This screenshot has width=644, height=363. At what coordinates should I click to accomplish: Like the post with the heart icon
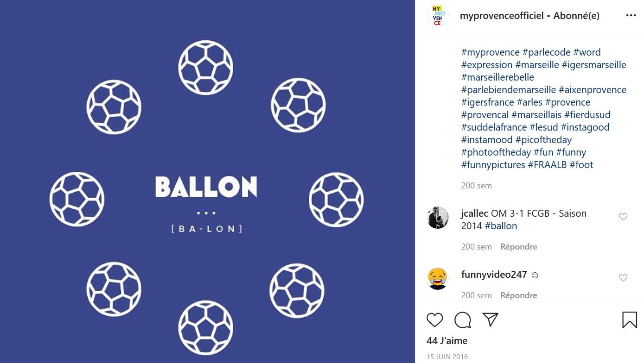point(434,320)
